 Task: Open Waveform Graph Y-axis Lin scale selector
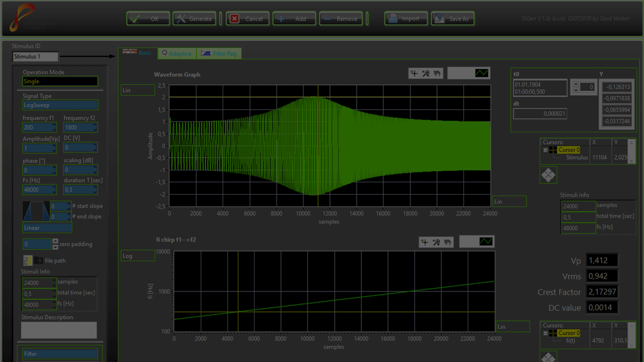pyautogui.click(x=138, y=90)
